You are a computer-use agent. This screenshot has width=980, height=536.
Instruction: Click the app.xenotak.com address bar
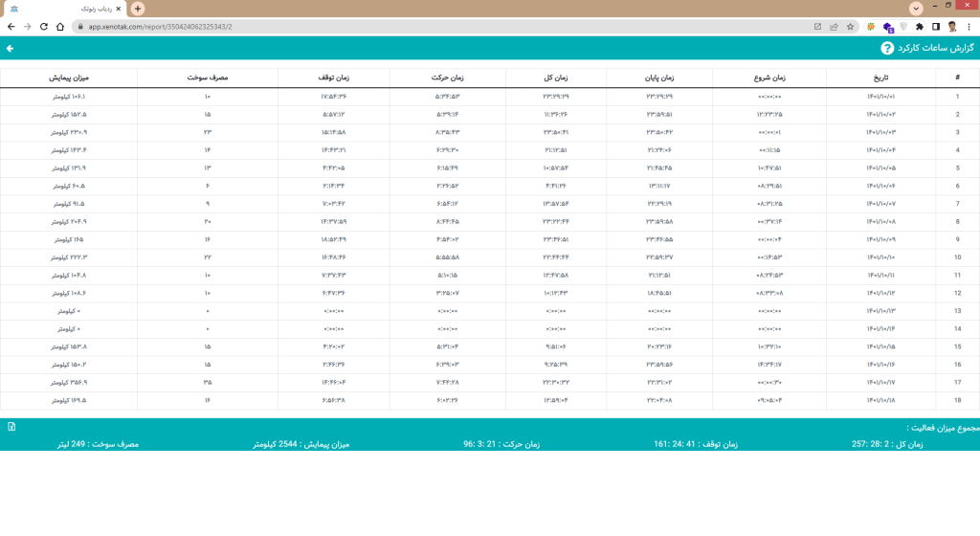(383, 27)
